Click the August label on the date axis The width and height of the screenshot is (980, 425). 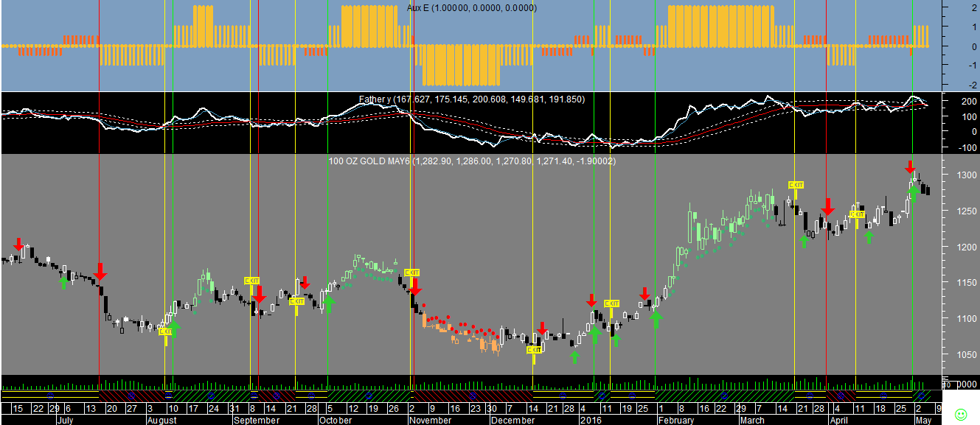(162, 421)
